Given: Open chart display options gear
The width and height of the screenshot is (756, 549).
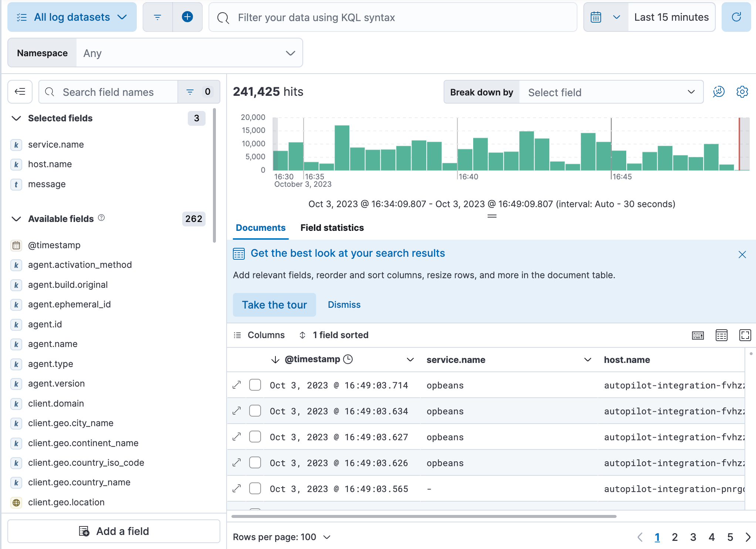Looking at the screenshot, I should pos(742,92).
